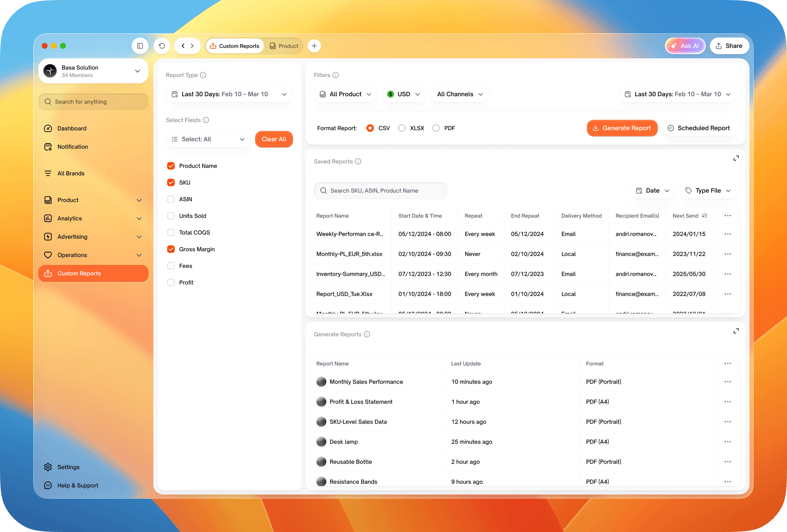Toggle the sidebar panel icon

click(x=140, y=46)
